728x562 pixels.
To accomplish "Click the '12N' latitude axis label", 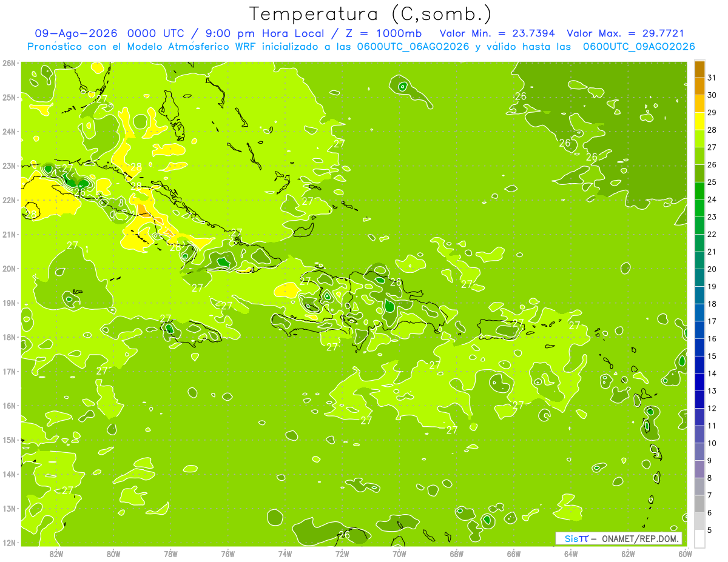I will pos(9,543).
